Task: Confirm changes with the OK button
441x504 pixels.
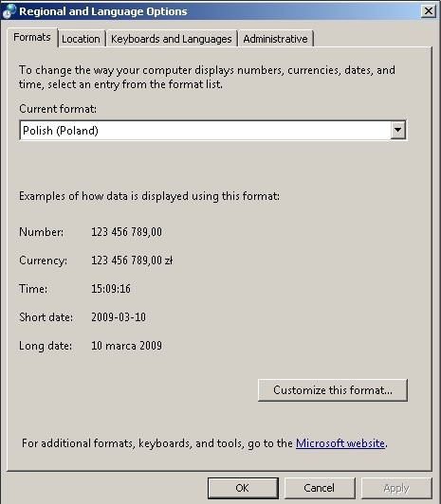Action: coord(243,488)
